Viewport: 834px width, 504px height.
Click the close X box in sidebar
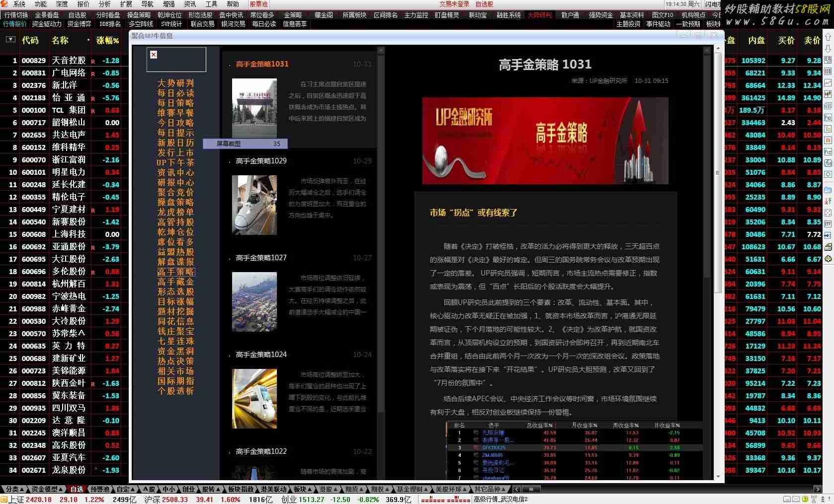[154, 55]
